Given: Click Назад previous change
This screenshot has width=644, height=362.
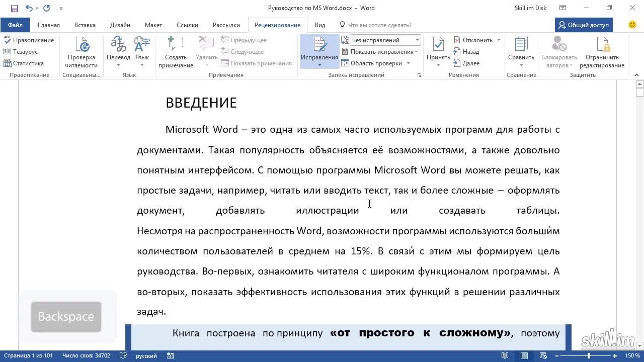Looking at the screenshot, I should tap(466, 52).
